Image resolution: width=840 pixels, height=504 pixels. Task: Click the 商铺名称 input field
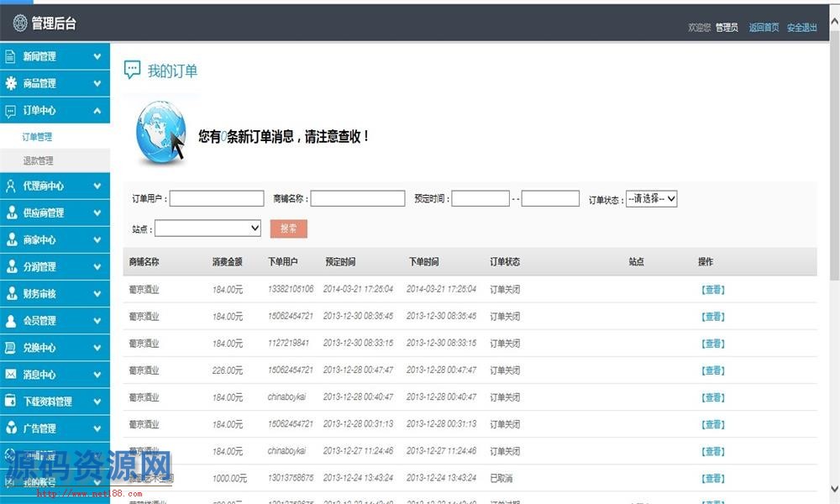[x=357, y=198]
